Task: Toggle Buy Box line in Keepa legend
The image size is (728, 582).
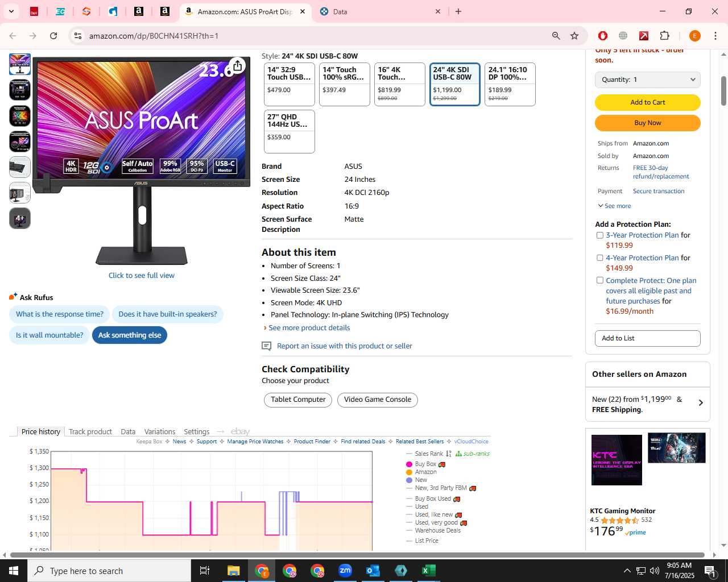Action: (x=425, y=464)
